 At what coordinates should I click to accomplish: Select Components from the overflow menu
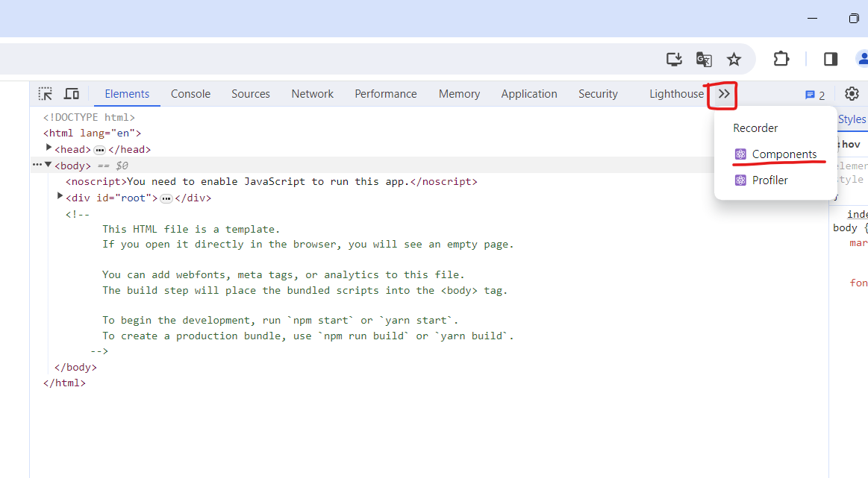[x=778, y=154]
